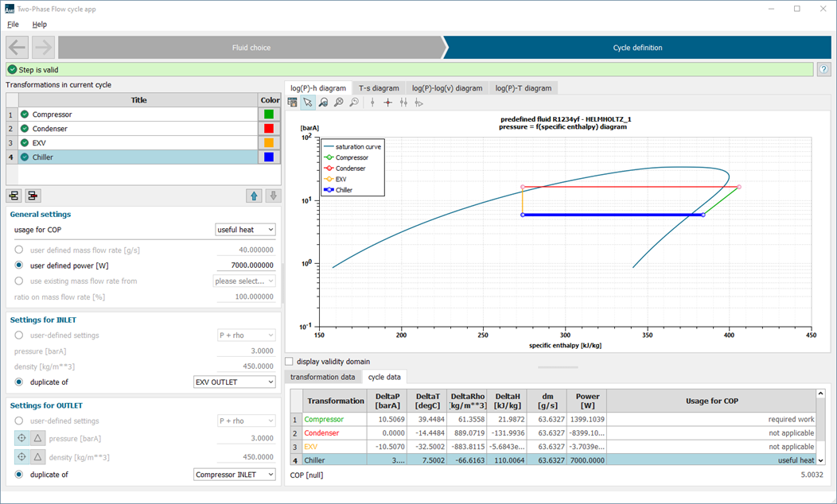837x504 pixels.
Task: Select the pointer tool in diagram toolbar
Action: (308, 103)
